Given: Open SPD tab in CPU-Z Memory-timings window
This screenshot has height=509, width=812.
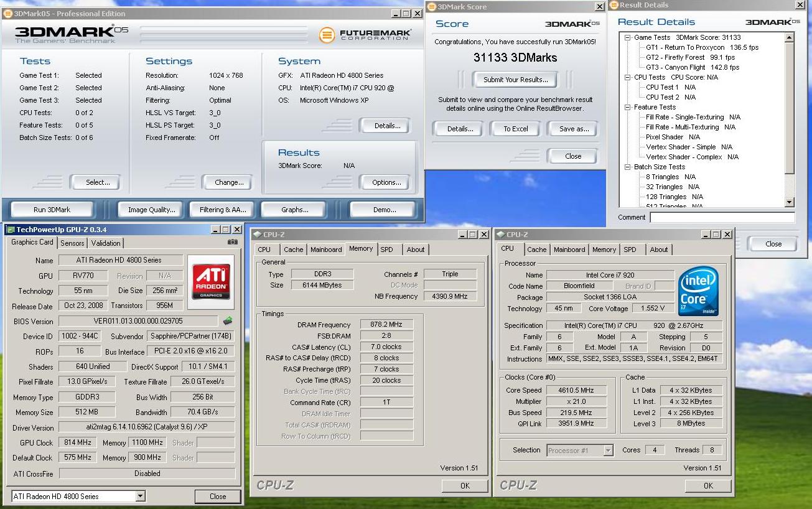Looking at the screenshot, I should coord(386,250).
